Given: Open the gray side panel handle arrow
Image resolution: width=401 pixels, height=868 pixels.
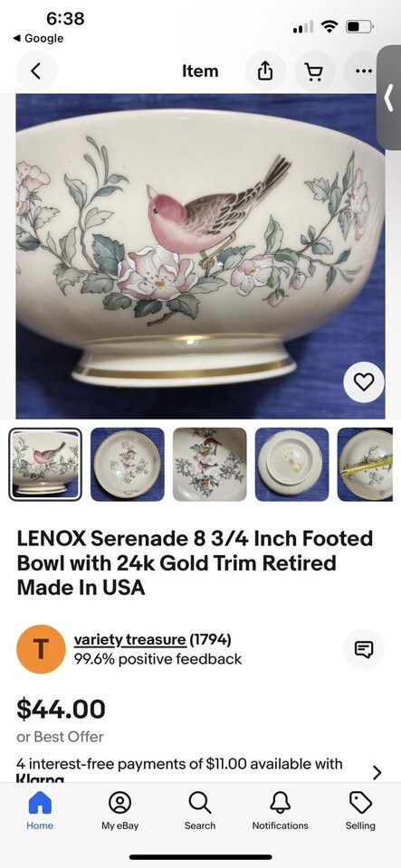Looking at the screenshot, I should pos(389,98).
